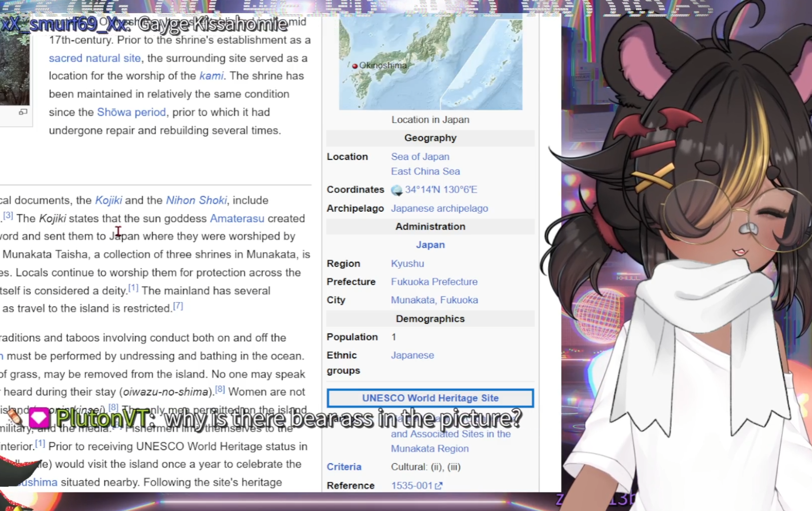Click citation reference number 7
The height and width of the screenshot is (511, 812).
click(178, 306)
